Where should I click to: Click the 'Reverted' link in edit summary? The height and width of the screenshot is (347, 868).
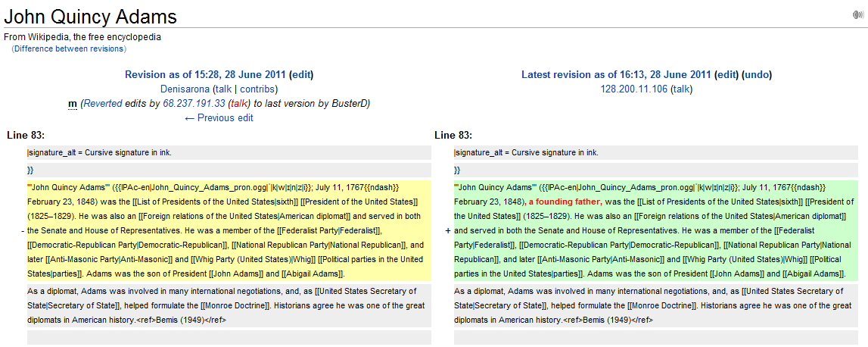[104, 104]
